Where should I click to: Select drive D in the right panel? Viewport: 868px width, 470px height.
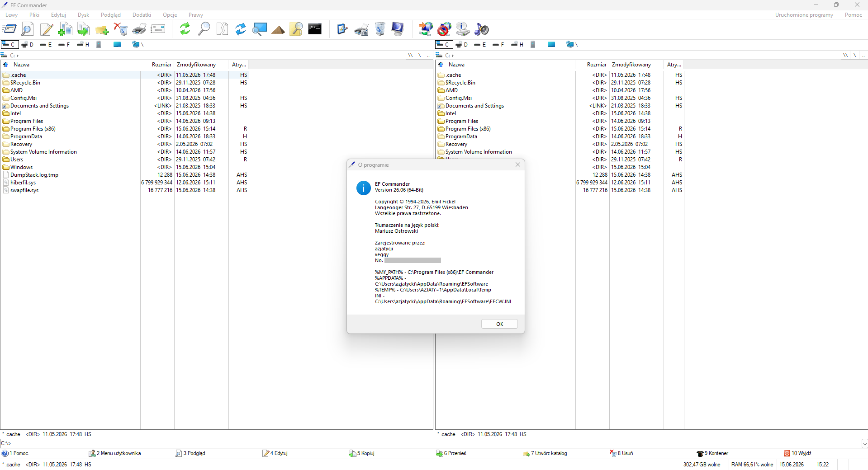(x=462, y=44)
